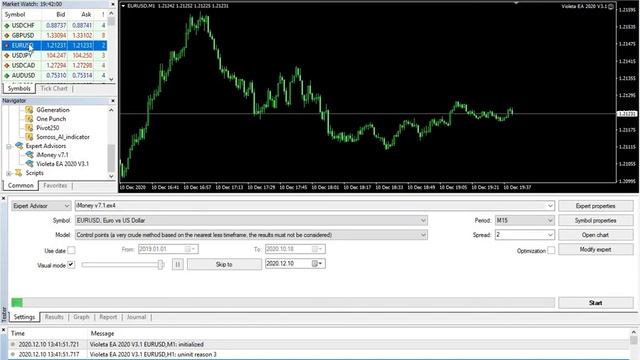
Task: Close the Terminal log panel
Action: (x=4, y=329)
